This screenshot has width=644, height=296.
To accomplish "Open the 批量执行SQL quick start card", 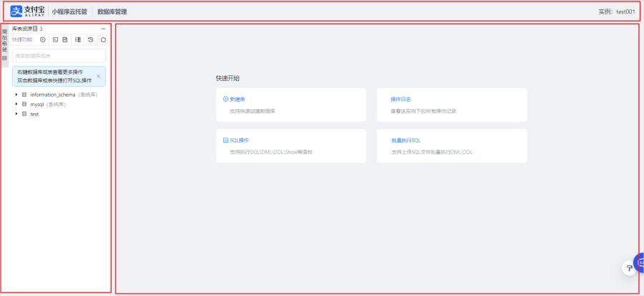I will 452,146.
